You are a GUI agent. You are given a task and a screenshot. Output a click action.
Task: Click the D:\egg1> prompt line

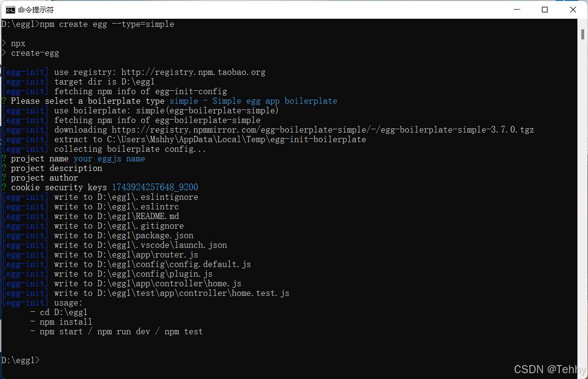click(x=20, y=360)
